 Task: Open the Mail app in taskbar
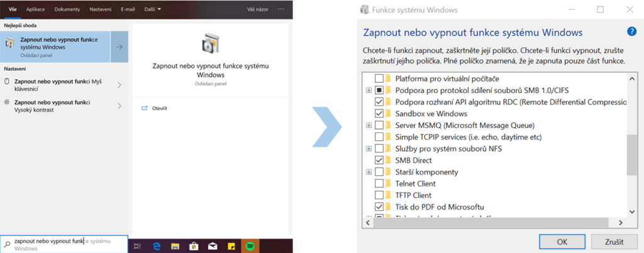click(x=213, y=245)
